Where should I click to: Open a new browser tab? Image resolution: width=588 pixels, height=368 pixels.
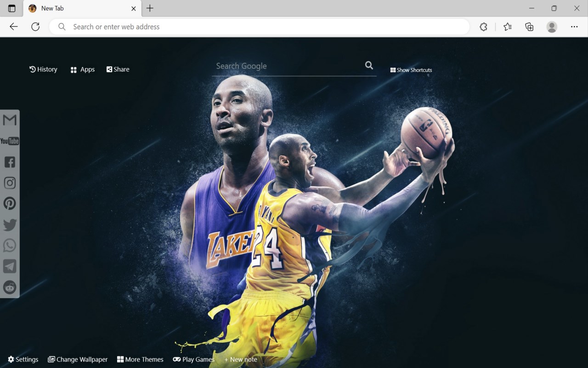pyautogui.click(x=150, y=8)
